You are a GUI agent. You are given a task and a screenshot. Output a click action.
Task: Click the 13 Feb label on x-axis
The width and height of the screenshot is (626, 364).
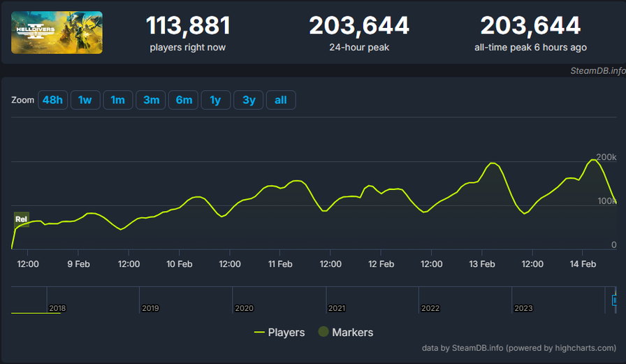(482, 264)
